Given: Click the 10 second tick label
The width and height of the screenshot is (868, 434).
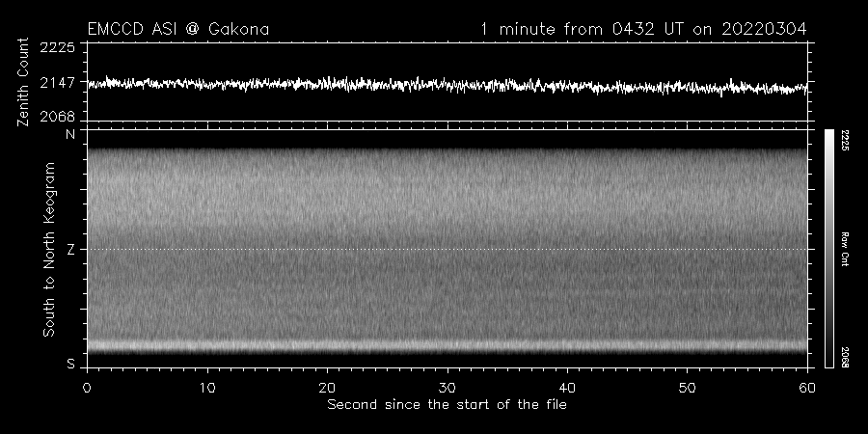Looking at the screenshot, I should coord(207,388).
